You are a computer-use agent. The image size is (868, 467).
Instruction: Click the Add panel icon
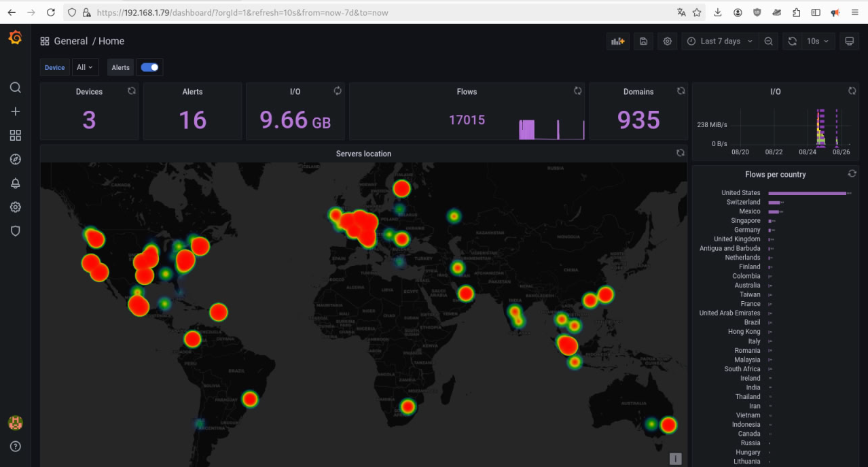pyautogui.click(x=617, y=41)
